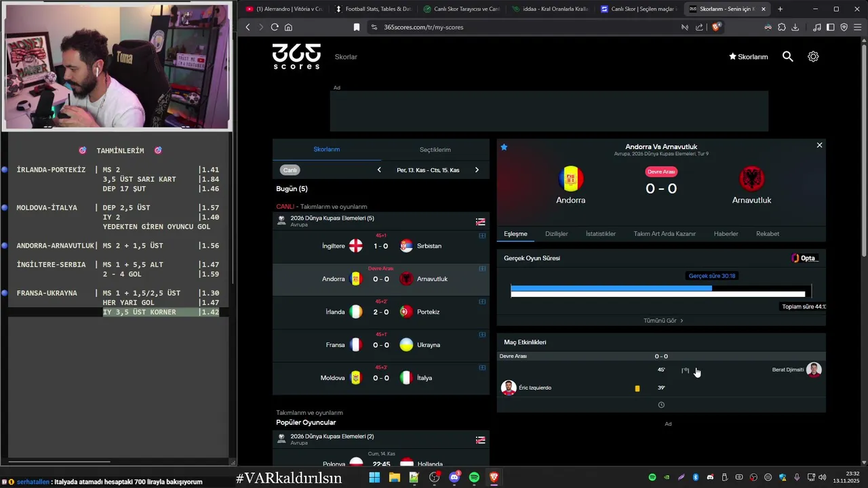Image resolution: width=868 pixels, height=488 pixels.
Task: Toggle favorite star for Andorra vs Arnavutluk
Action: pyautogui.click(x=504, y=147)
